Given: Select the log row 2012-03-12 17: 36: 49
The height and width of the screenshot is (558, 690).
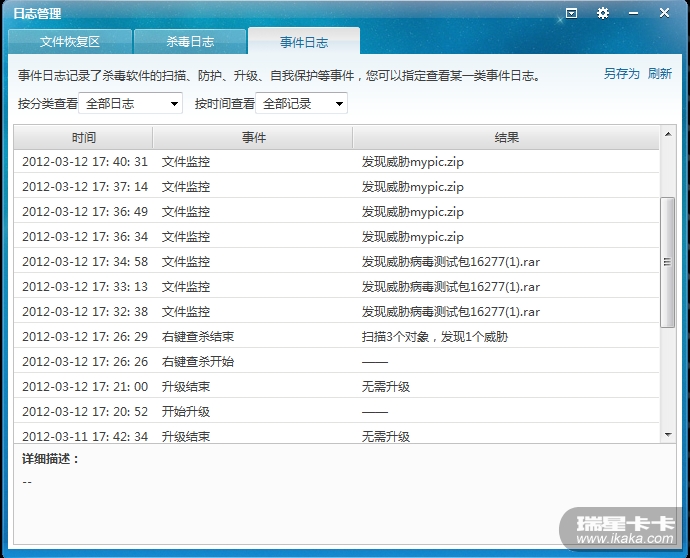Looking at the screenshot, I should [x=337, y=212].
